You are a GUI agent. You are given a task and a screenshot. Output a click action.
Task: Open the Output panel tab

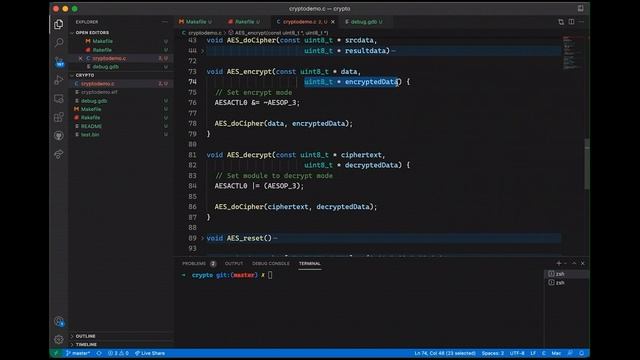pyautogui.click(x=234, y=264)
